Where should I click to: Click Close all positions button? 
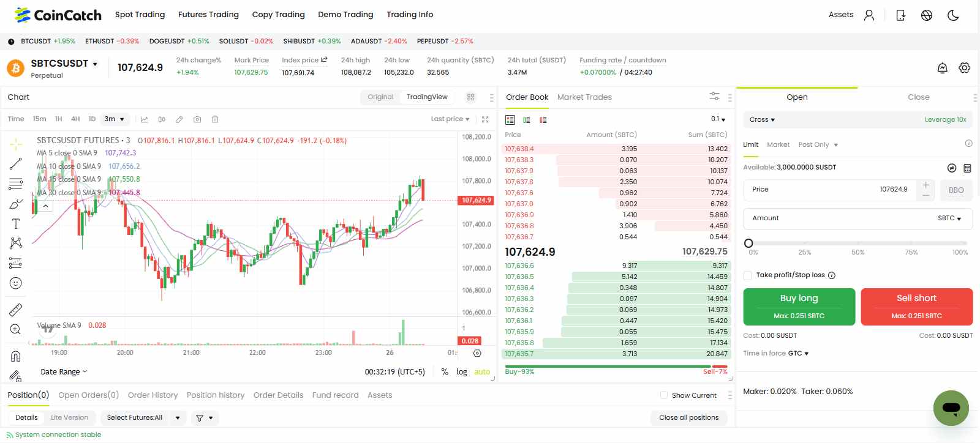688,418
